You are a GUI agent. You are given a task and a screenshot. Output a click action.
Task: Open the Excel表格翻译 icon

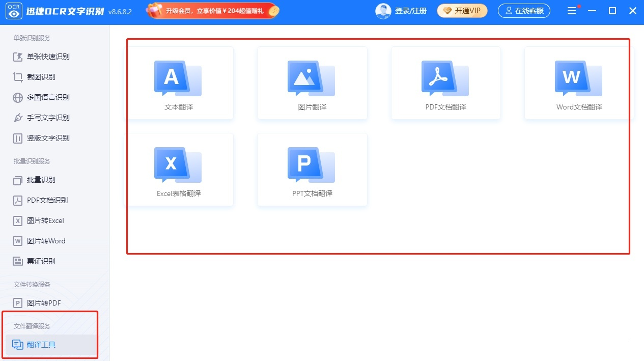click(178, 165)
